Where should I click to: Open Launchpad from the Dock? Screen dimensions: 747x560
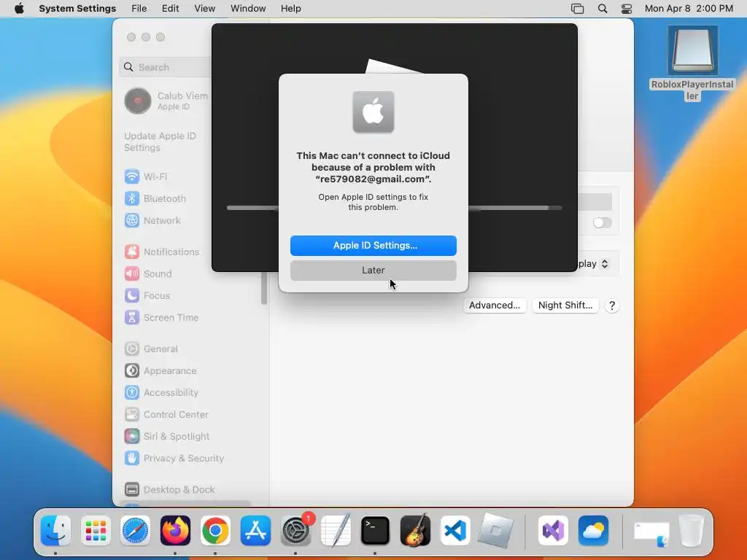96,531
